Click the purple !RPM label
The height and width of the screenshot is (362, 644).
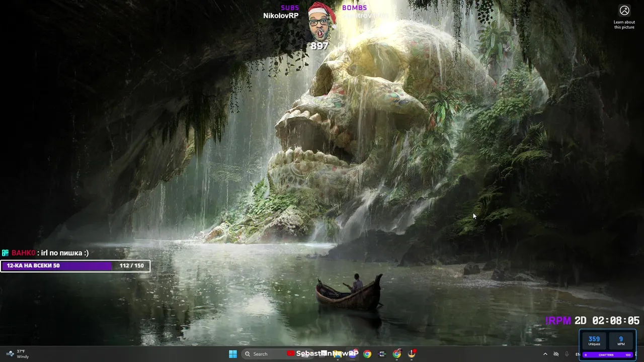coord(558,321)
